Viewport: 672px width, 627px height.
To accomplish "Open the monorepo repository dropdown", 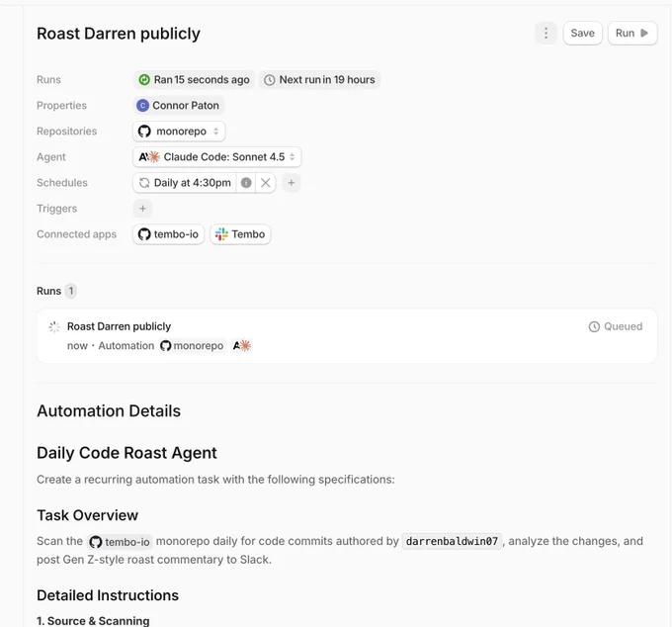I will [x=180, y=132].
